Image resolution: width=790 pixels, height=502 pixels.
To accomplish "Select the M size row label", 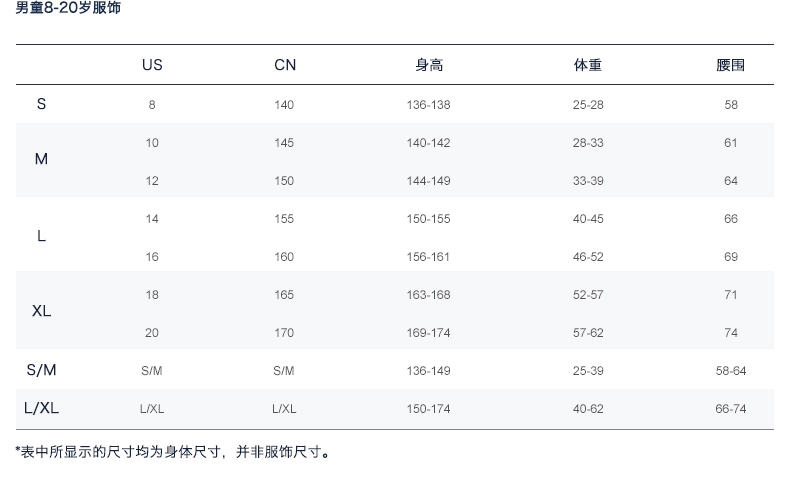I will point(41,159).
